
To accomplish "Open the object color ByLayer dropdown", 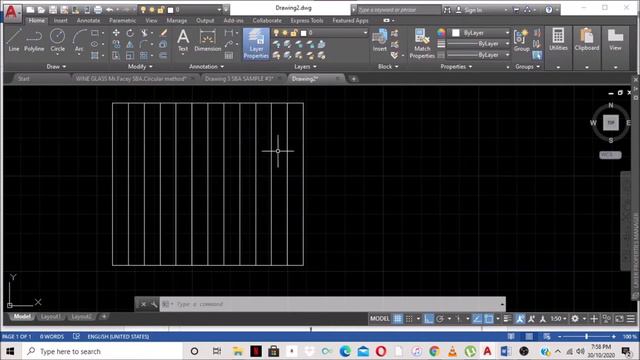I will coord(480,33).
